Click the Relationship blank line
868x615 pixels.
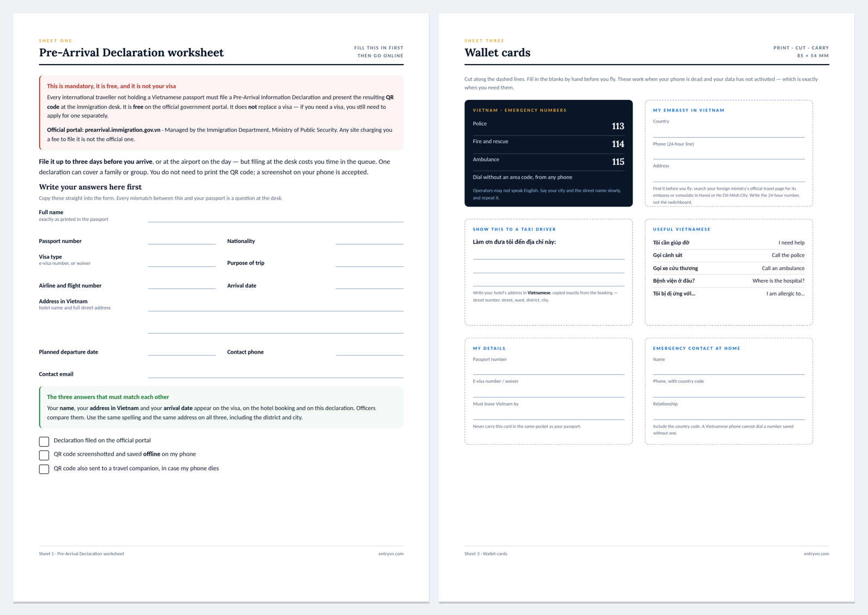pos(729,414)
